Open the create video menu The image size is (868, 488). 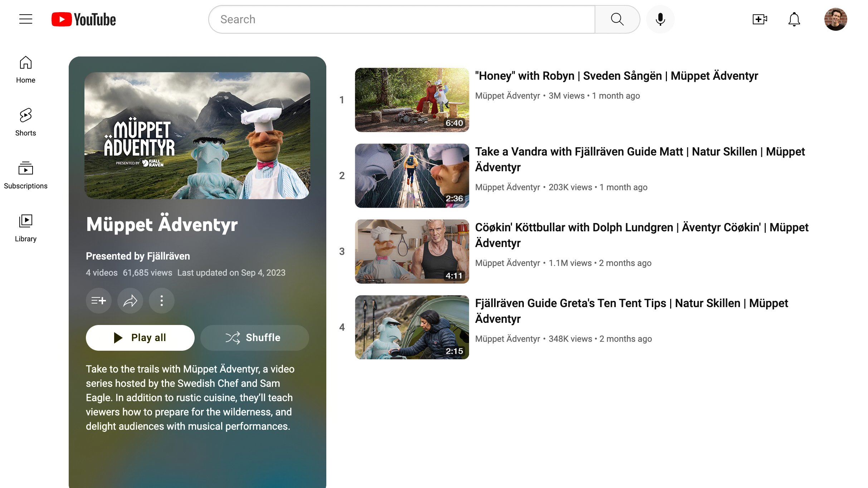tap(760, 19)
